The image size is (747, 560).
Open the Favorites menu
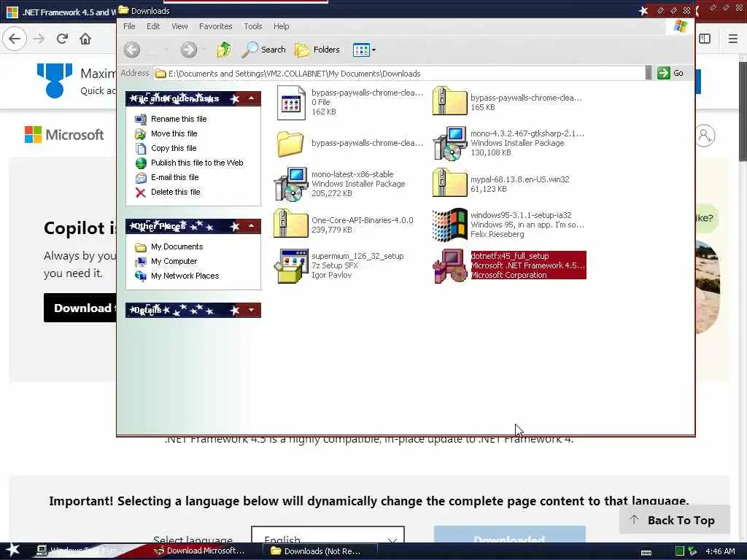point(215,26)
